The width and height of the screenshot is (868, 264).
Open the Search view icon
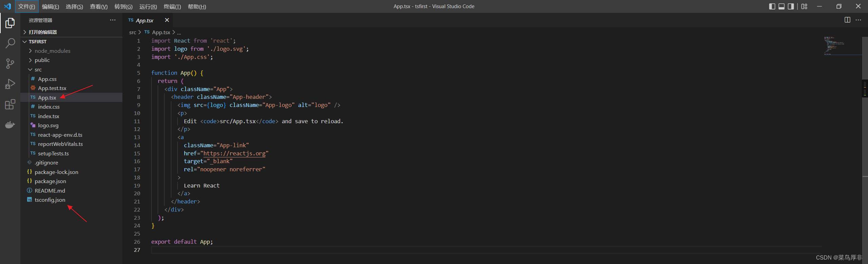tap(10, 43)
